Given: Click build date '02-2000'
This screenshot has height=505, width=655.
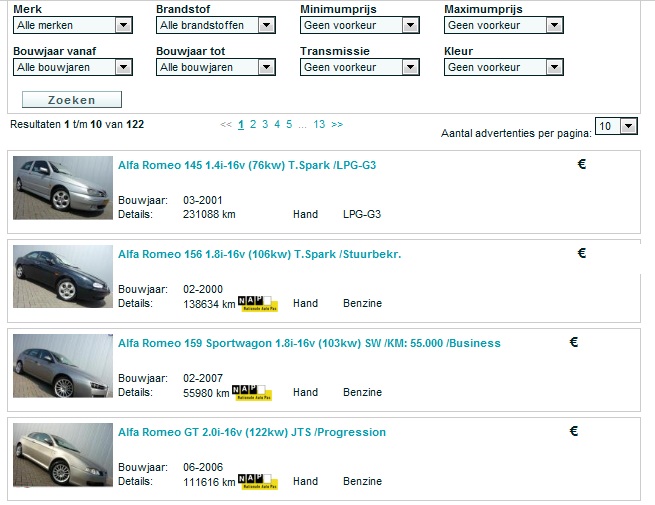Looking at the screenshot, I should coord(203,289).
